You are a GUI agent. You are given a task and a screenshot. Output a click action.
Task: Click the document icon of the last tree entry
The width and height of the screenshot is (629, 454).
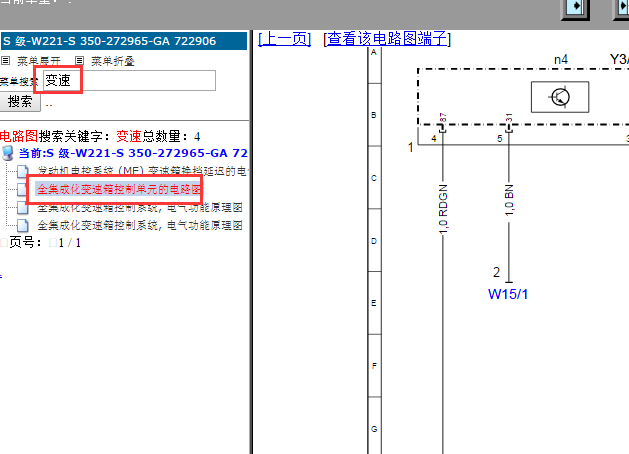(x=22, y=225)
